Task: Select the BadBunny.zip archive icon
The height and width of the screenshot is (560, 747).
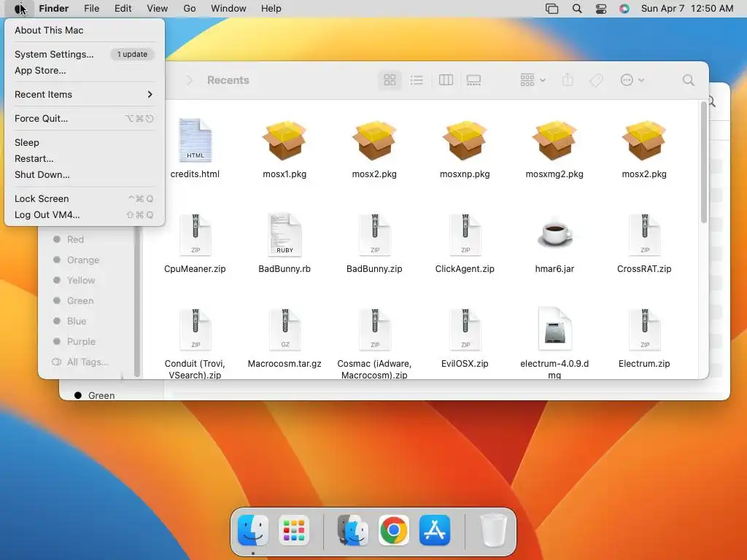Action: point(374,236)
